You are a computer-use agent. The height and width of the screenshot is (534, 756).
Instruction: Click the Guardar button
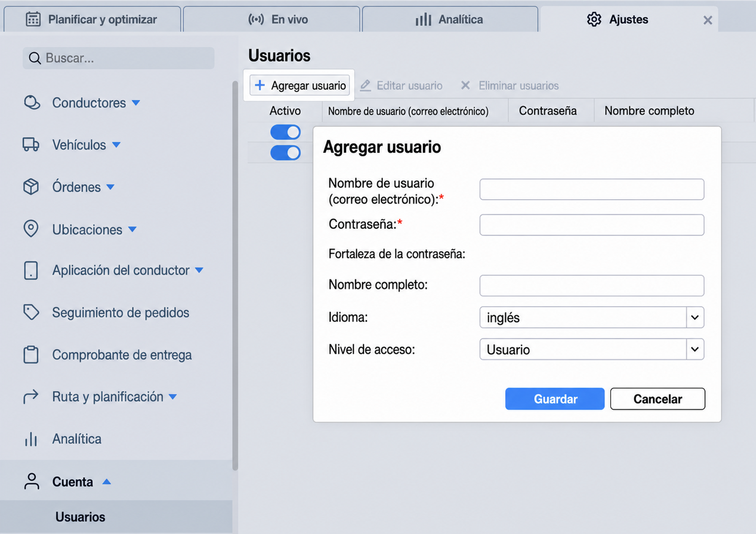coord(555,399)
